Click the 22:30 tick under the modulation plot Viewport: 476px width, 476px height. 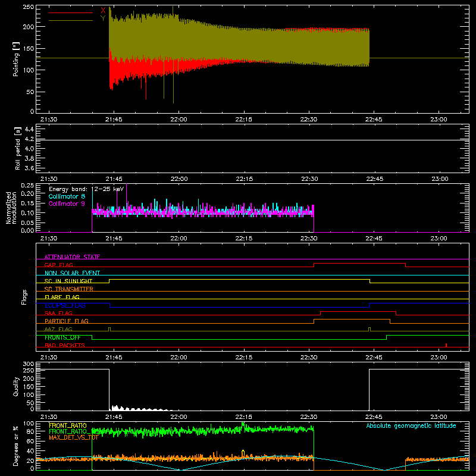[309, 239]
